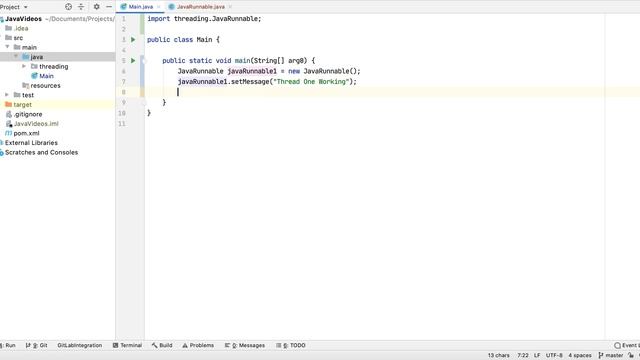
Task: Open the Project view dropdown
Action: [14, 7]
